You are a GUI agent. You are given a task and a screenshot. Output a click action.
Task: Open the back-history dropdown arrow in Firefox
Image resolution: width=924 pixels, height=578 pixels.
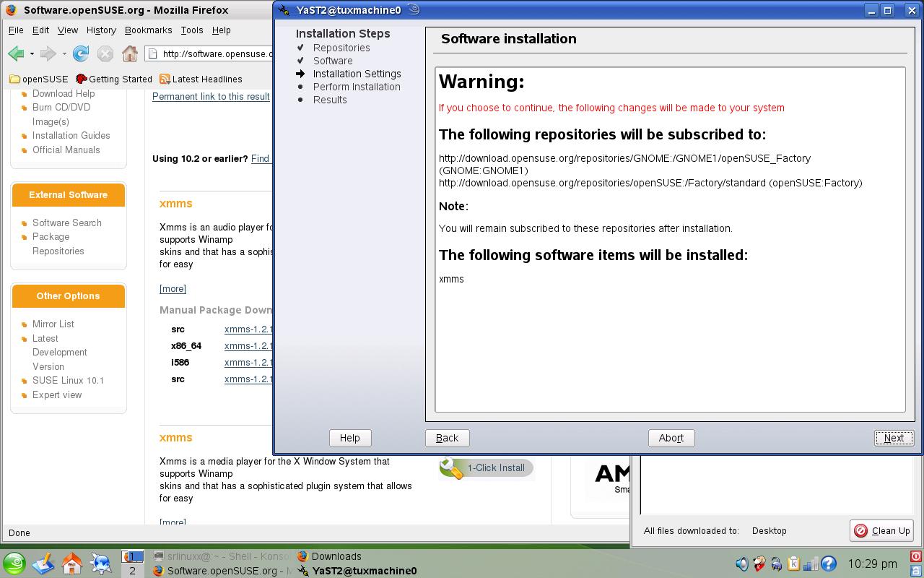pos(32,53)
